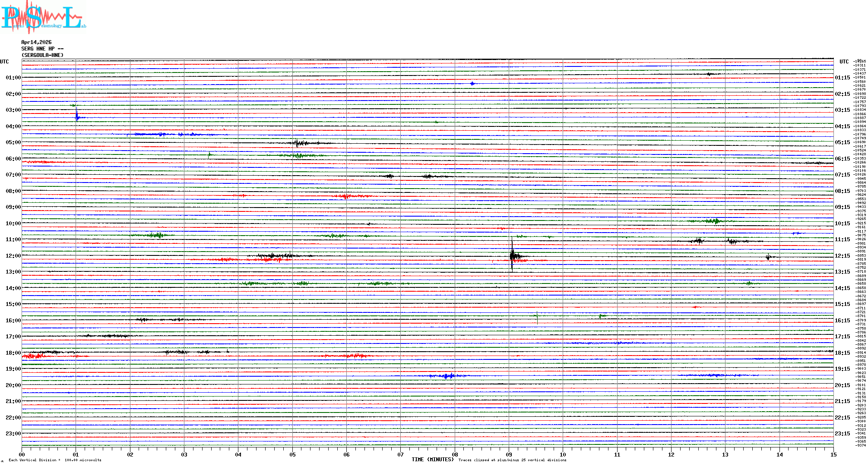Click the TIME (MINUTES) axis title
868x466 pixels.
pos(433,460)
